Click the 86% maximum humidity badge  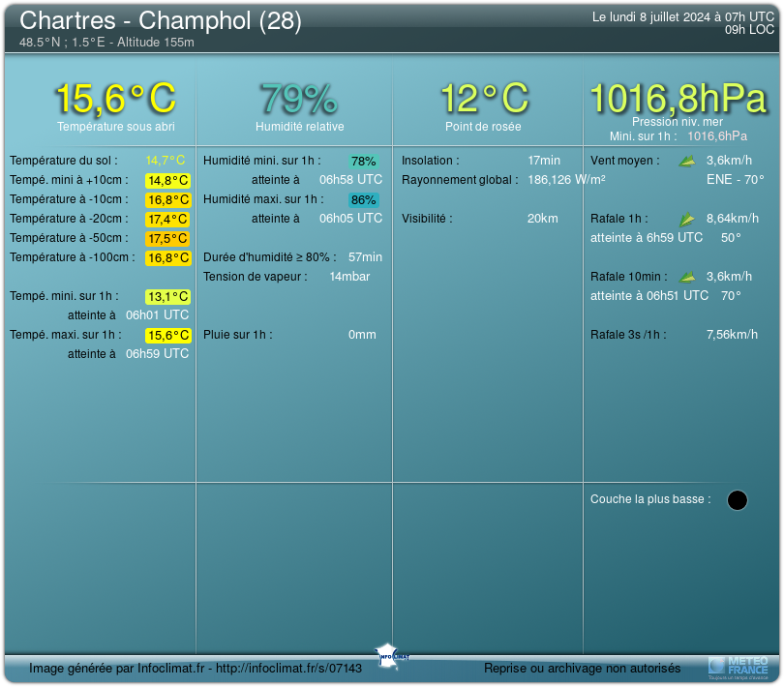pos(364,200)
